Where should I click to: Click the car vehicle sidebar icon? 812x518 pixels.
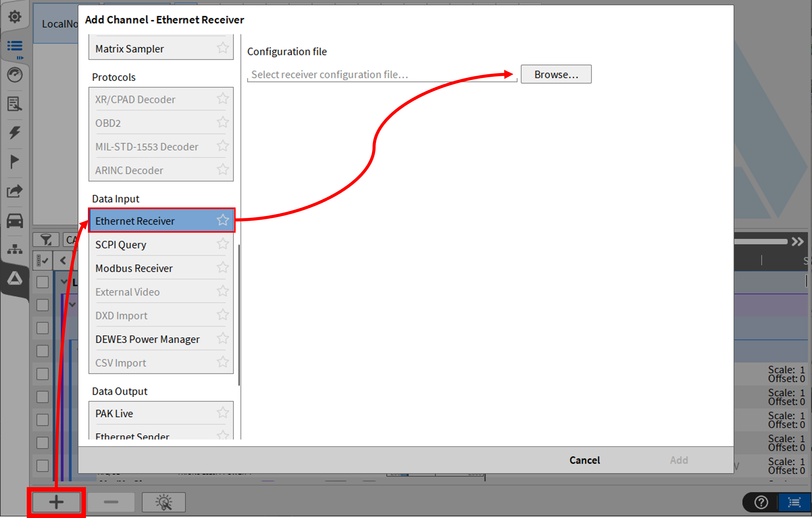[15, 221]
